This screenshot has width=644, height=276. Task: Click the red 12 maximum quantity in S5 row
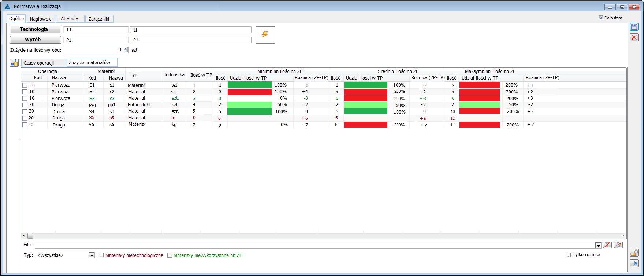[x=453, y=118]
